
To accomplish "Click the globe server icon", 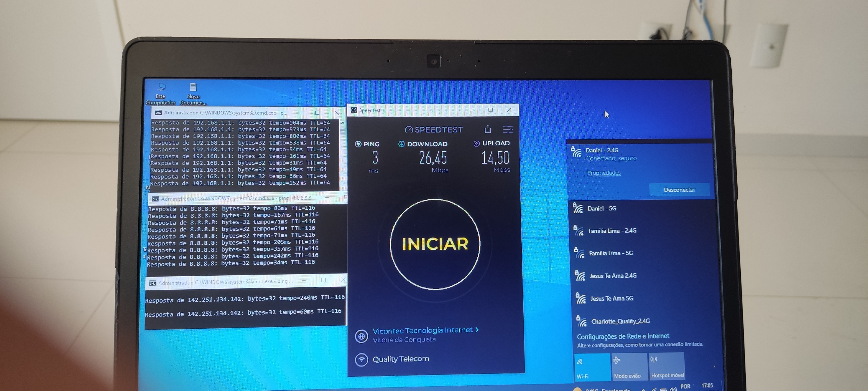I will [x=361, y=336].
